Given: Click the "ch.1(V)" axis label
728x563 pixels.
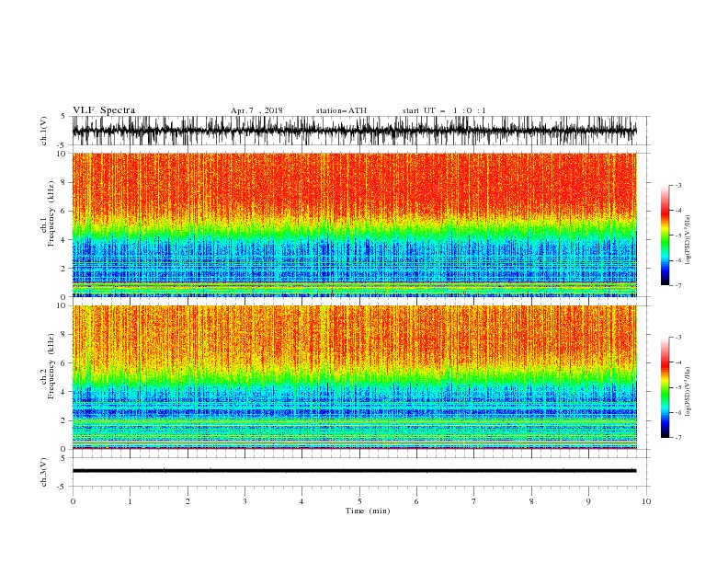Looking at the screenshot, I should coord(44,131).
